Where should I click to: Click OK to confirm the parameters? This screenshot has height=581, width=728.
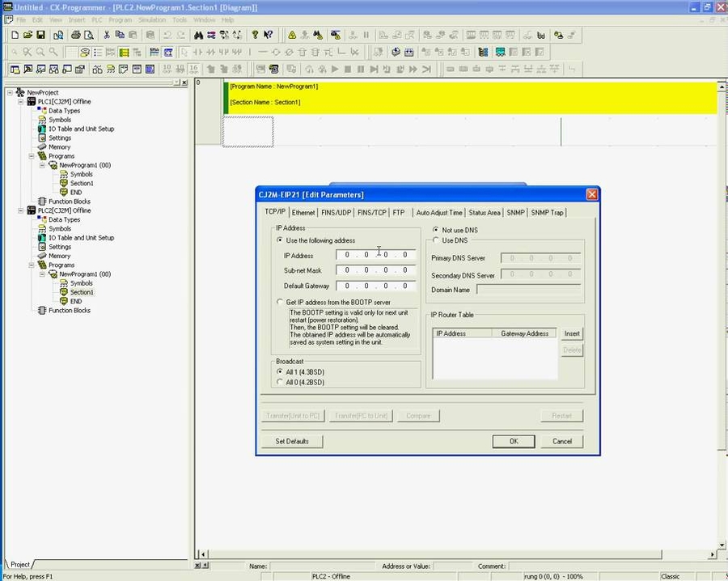coord(513,441)
